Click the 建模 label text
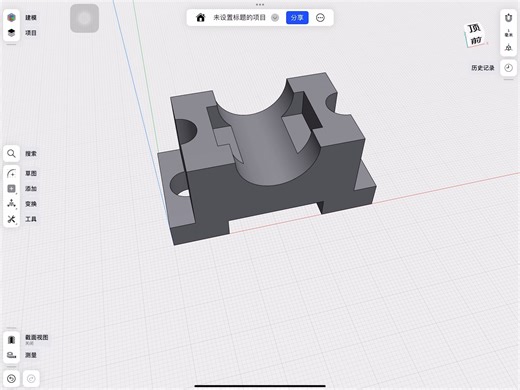 31,17
